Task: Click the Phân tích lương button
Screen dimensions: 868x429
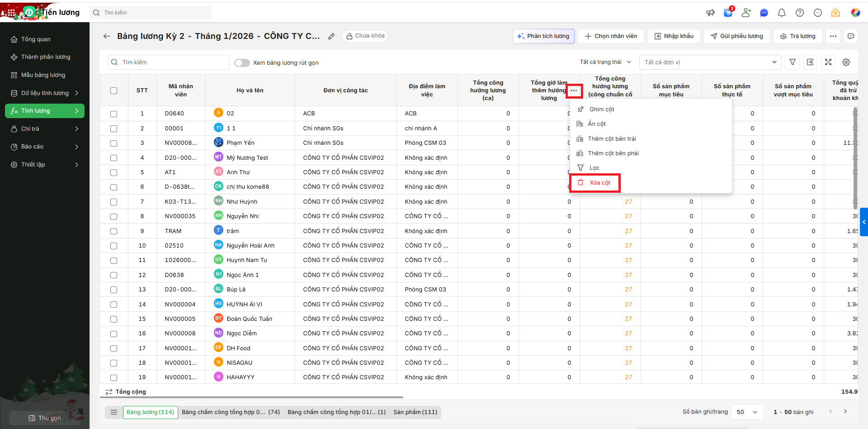Action: pyautogui.click(x=543, y=36)
